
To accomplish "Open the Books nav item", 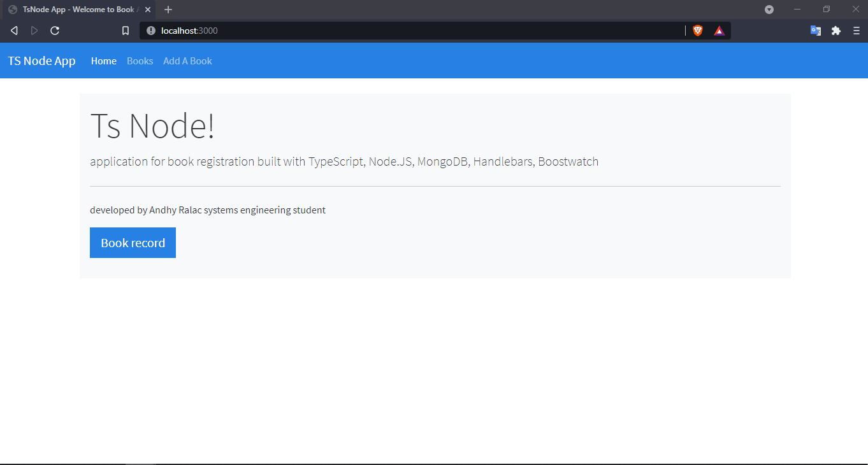I will click(140, 61).
